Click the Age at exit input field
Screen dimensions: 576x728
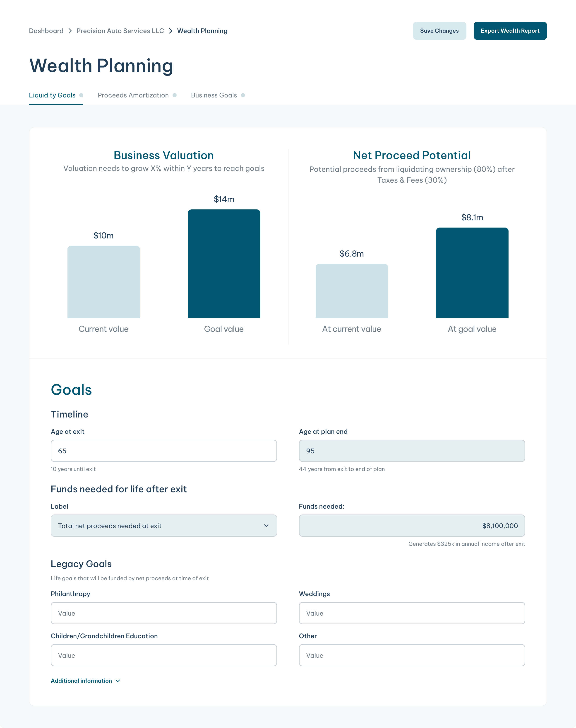163,451
